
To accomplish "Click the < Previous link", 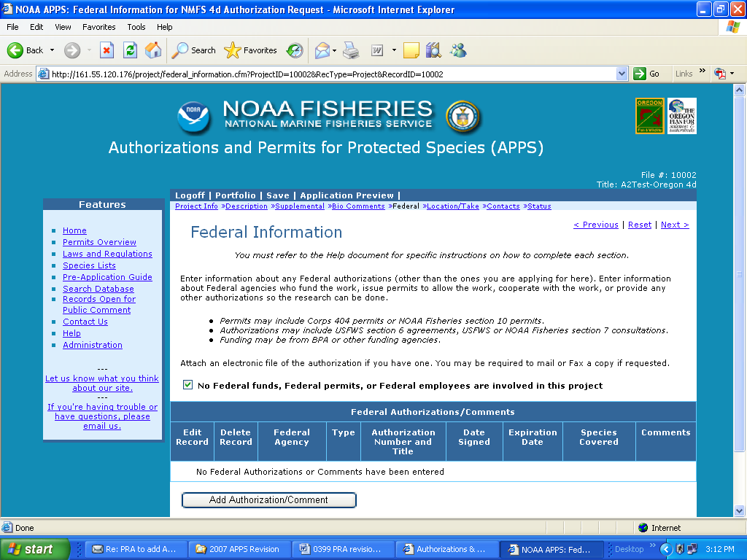I will click(x=596, y=225).
